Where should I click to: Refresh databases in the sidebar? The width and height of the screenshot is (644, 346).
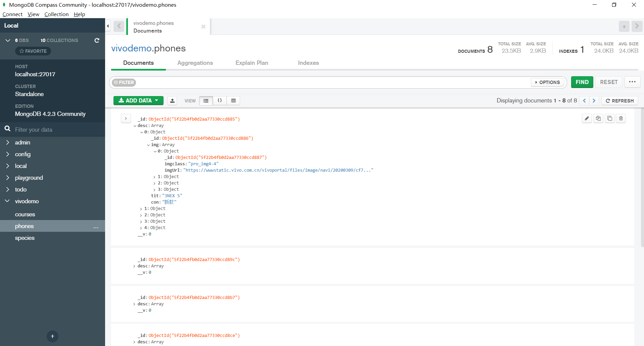tap(97, 40)
